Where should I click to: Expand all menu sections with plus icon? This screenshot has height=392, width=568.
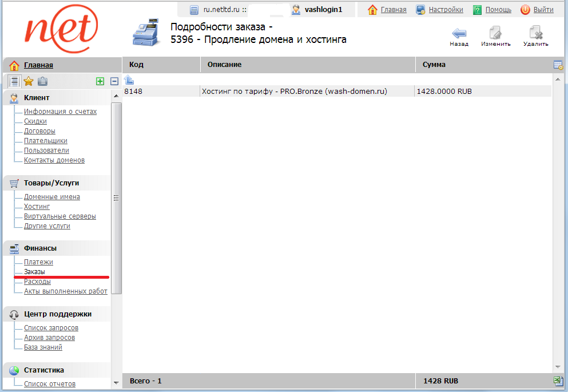[x=100, y=81]
